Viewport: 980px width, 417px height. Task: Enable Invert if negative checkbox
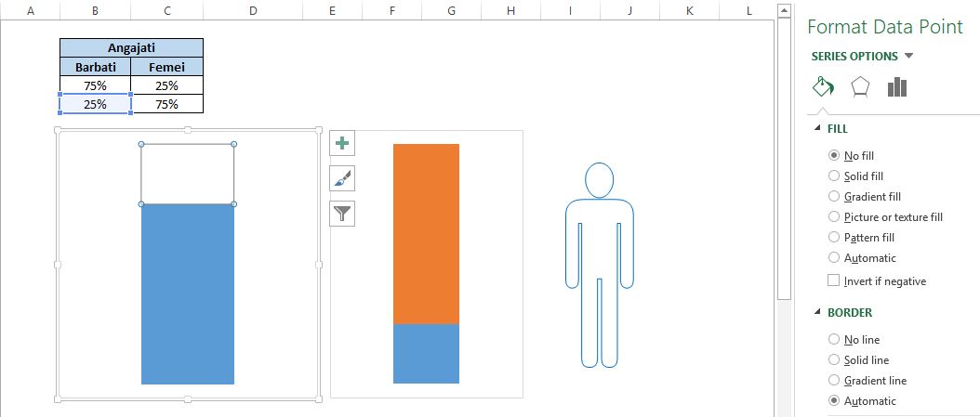(834, 280)
